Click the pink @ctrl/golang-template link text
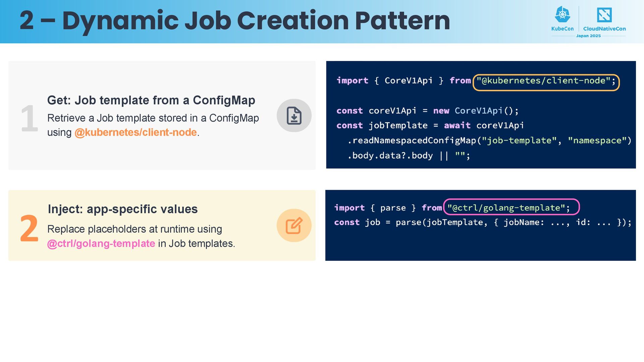 (x=101, y=244)
